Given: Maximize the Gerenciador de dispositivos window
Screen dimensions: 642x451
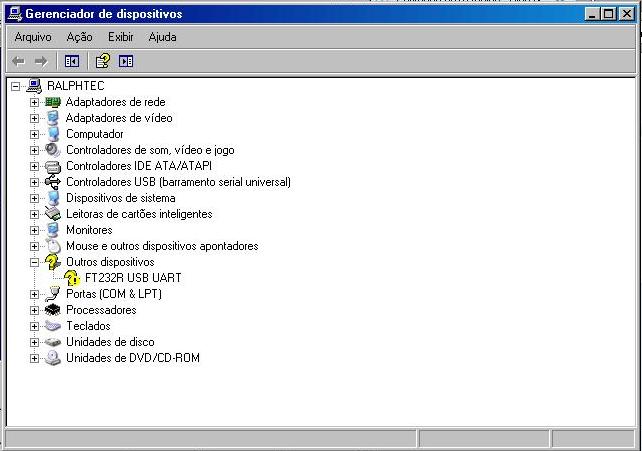Looking at the screenshot, I should point(608,14).
